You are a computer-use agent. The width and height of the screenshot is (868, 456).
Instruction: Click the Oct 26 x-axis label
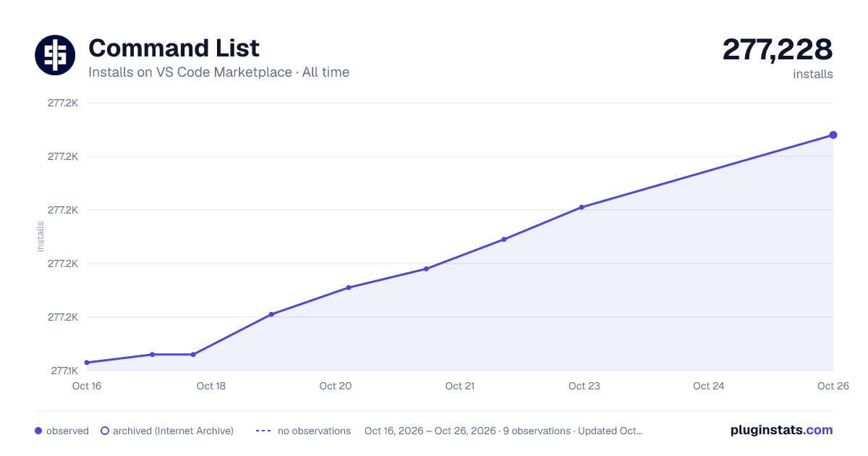[x=833, y=386]
